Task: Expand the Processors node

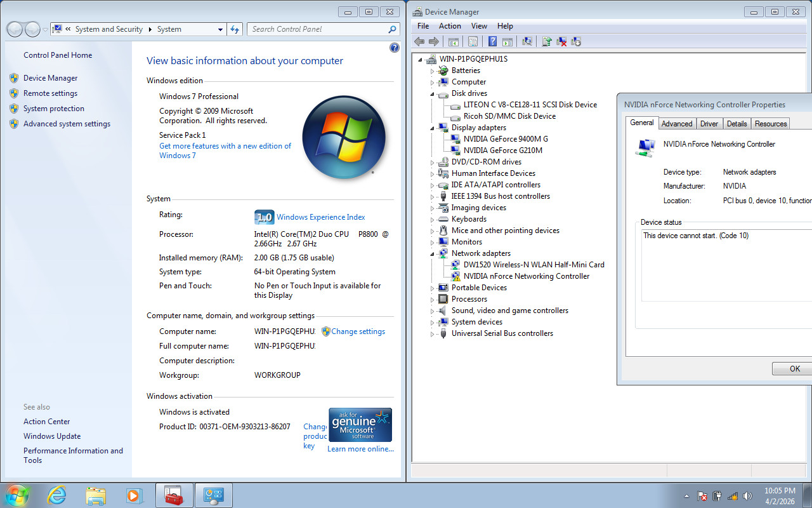Action: coord(433,299)
